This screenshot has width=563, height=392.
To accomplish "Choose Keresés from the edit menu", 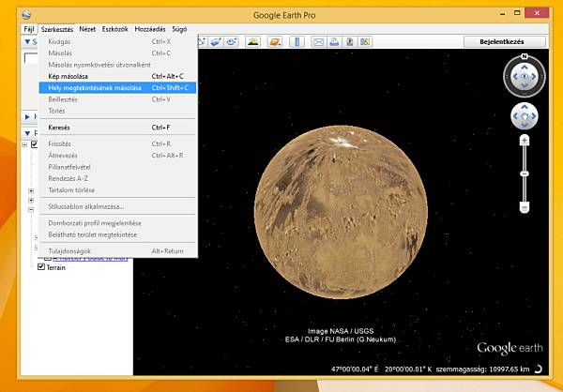I will (118, 128).
